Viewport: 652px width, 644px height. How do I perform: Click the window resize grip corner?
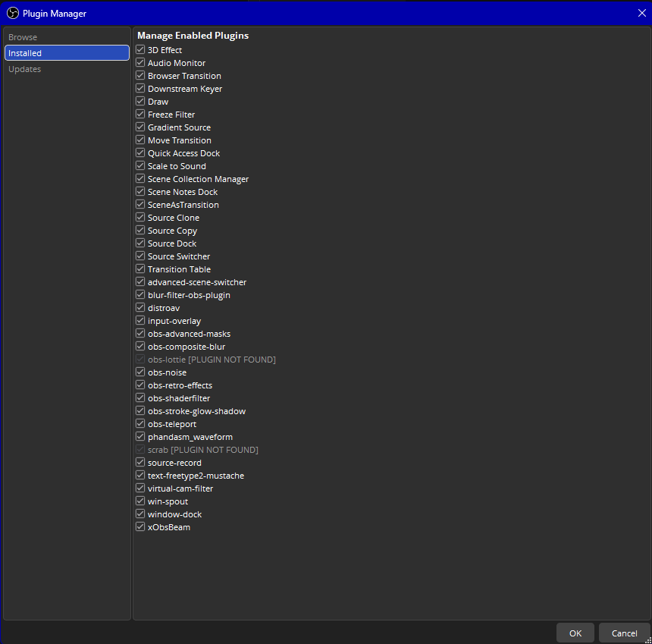(648, 640)
